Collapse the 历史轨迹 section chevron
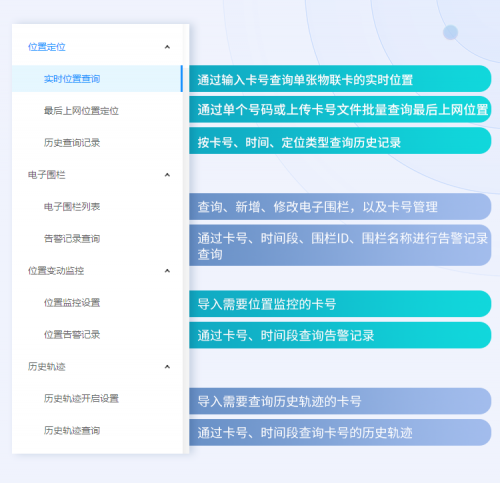The height and width of the screenshot is (483, 500). (x=167, y=367)
